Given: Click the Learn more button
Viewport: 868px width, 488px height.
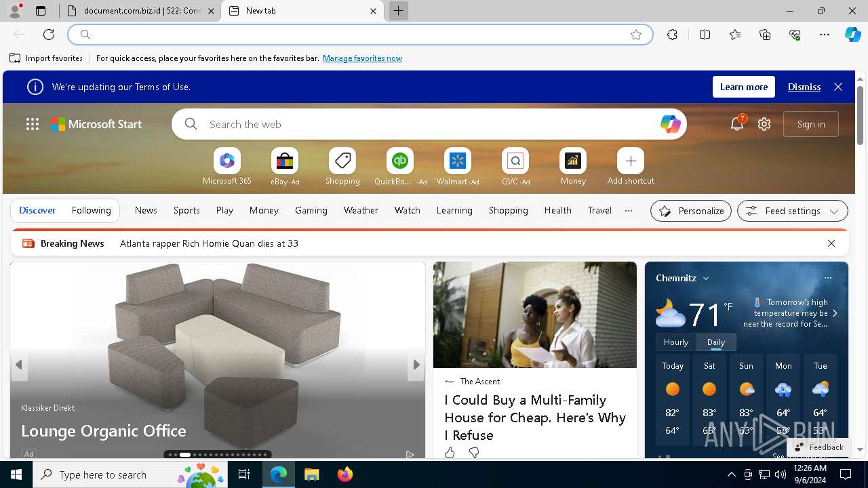Looking at the screenshot, I should coord(744,87).
